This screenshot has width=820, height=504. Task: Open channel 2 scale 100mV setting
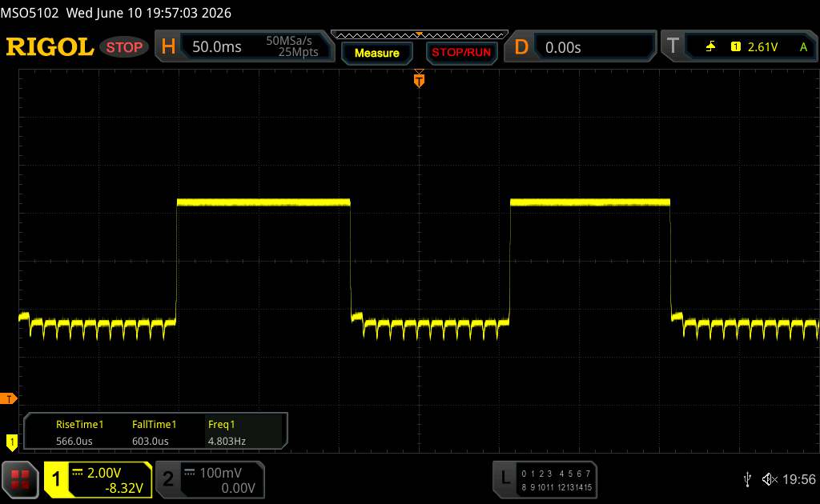pyautogui.click(x=220, y=473)
